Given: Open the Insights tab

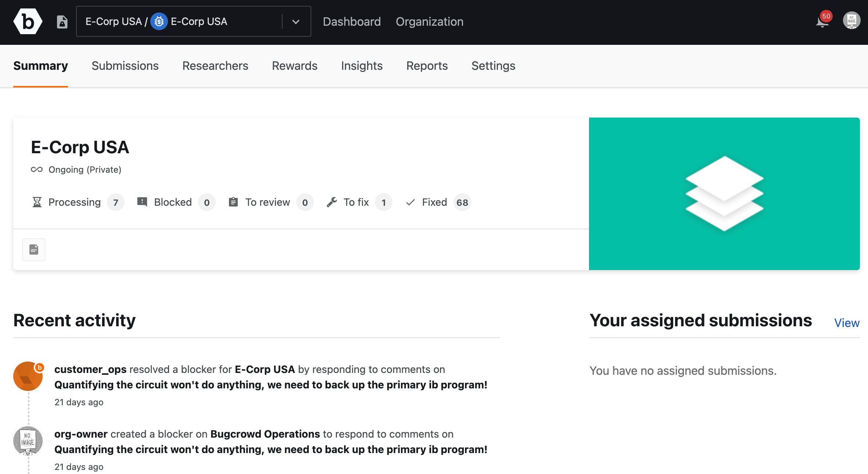Looking at the screenshot, I should (362, 66).
